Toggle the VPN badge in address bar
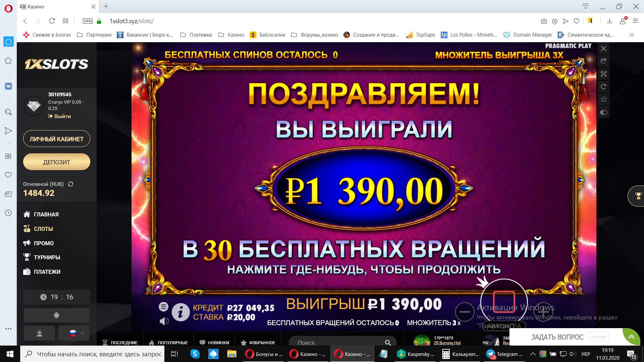 click(88, 21)
